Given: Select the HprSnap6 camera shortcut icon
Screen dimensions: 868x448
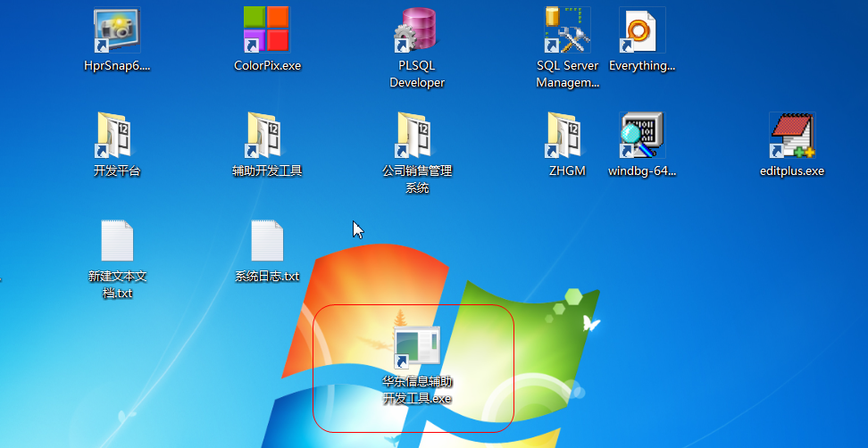Looking at the screenshot, I should point(117,29).
